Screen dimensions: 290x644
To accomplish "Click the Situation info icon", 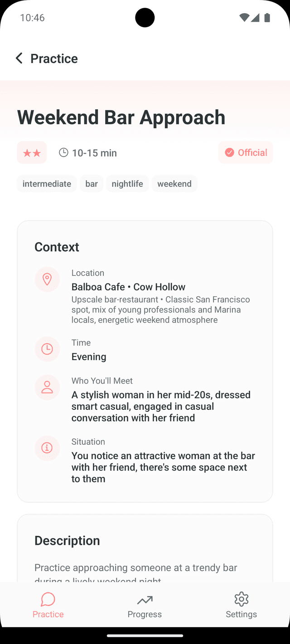I will tap(47, 448).
